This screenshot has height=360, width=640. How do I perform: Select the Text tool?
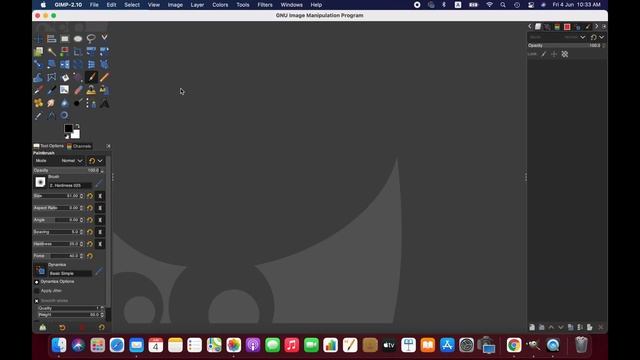coord(104,103)
